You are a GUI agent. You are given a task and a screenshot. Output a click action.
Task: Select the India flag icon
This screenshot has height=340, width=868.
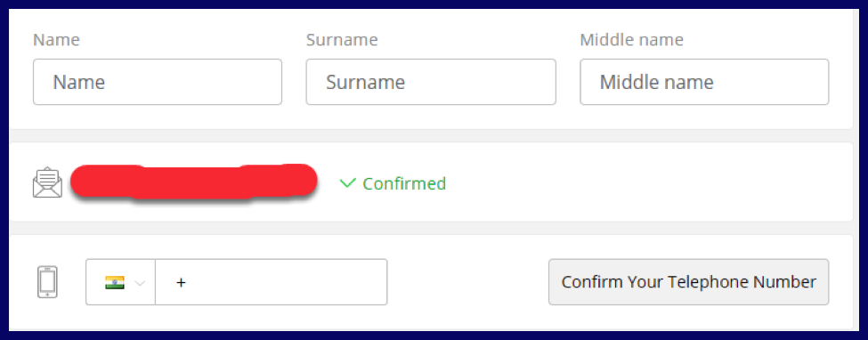pos(115,282)
